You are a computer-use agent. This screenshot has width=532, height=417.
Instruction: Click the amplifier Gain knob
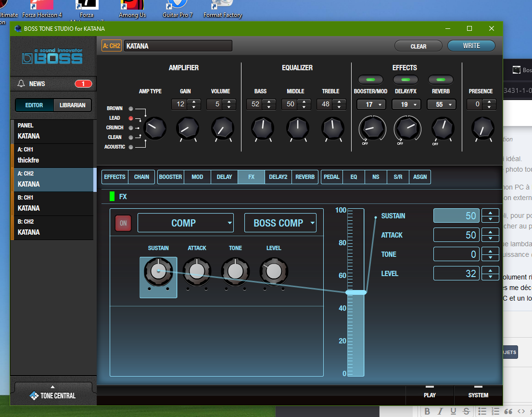tap(188, 128)
